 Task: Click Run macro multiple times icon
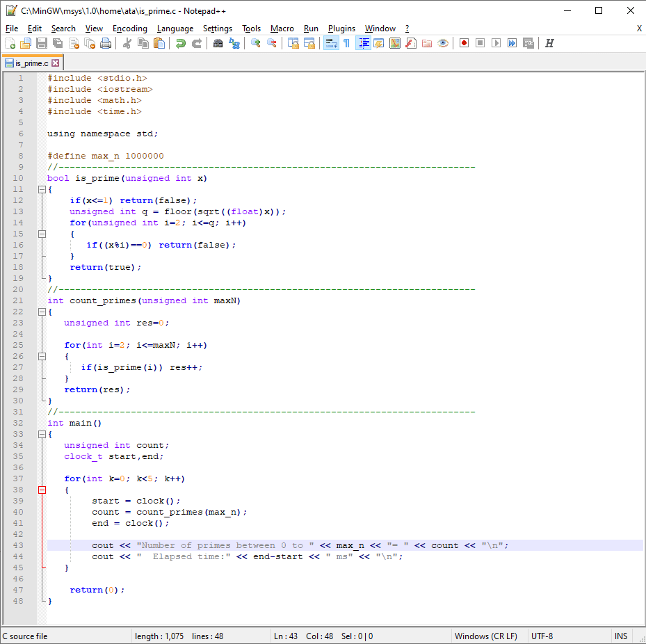[512, 43]
